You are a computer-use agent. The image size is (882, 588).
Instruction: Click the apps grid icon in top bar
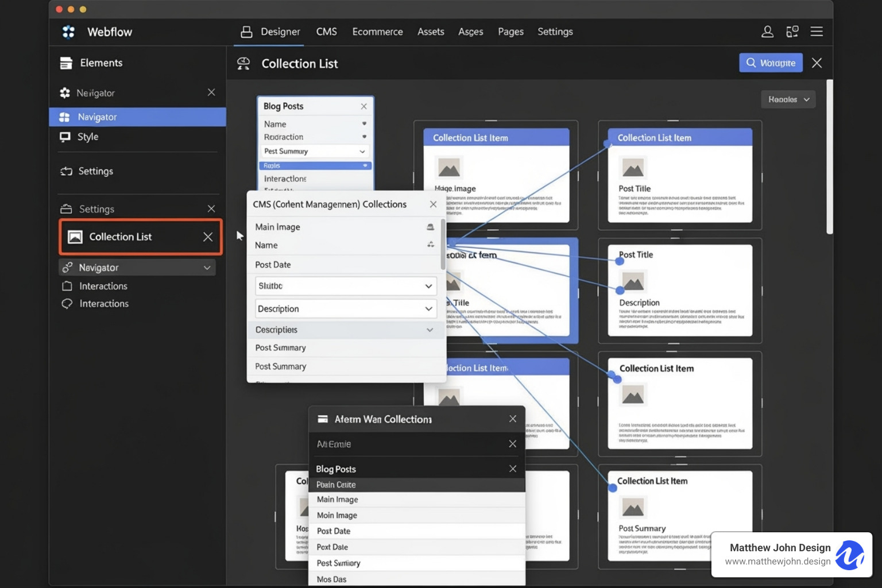792,32
